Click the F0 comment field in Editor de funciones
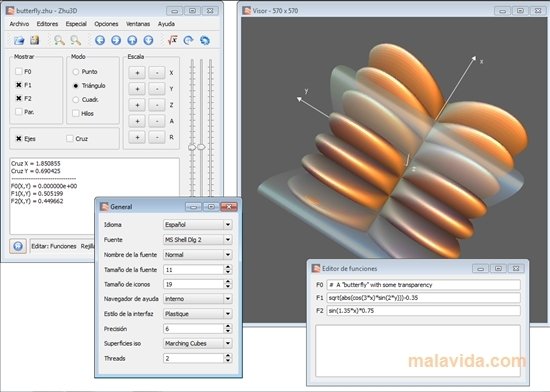 (x=423, y=285)
